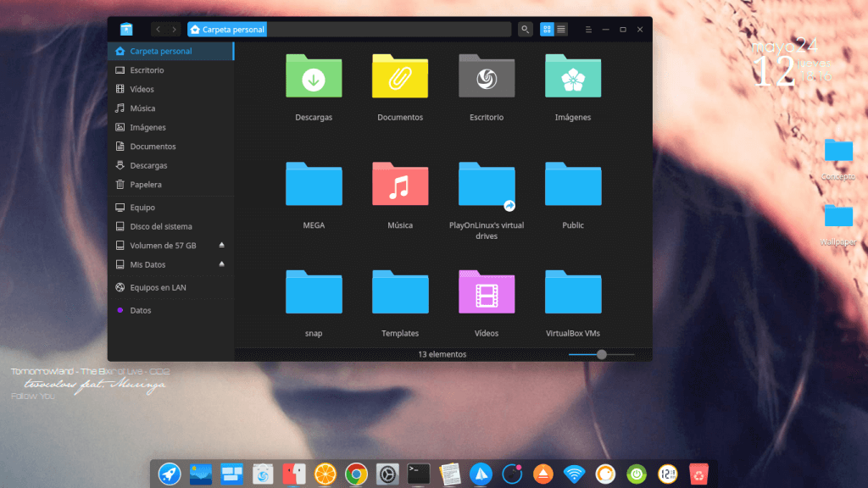Eject the Mis Datos drive
This screenshot has width=868, height=488.
pyautogui.click(x=222, y=264)
